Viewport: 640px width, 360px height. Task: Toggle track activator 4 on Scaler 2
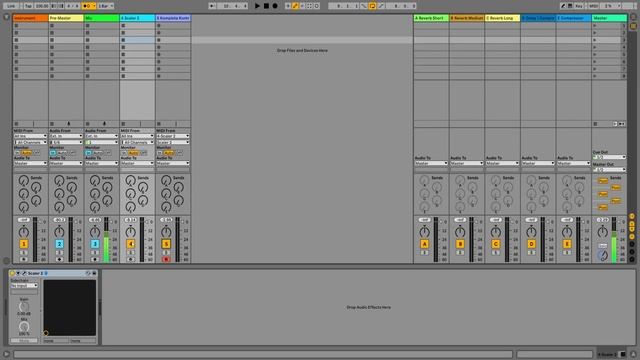click(x=131, y=244)
